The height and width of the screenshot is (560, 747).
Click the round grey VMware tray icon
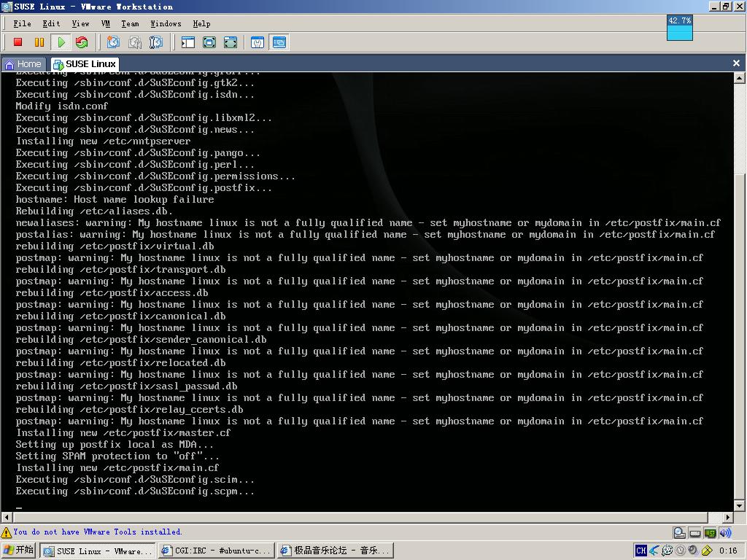[681, 551]
